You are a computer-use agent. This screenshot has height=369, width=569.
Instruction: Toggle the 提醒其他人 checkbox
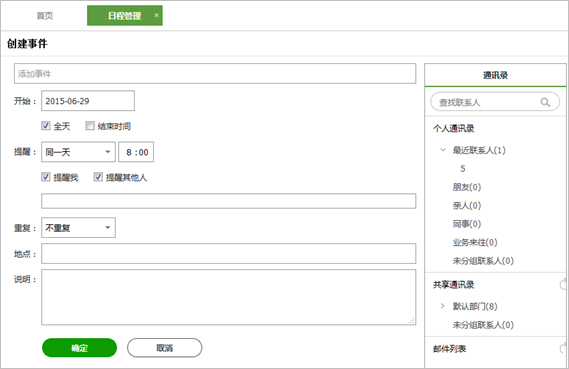(x=98, y=177)
